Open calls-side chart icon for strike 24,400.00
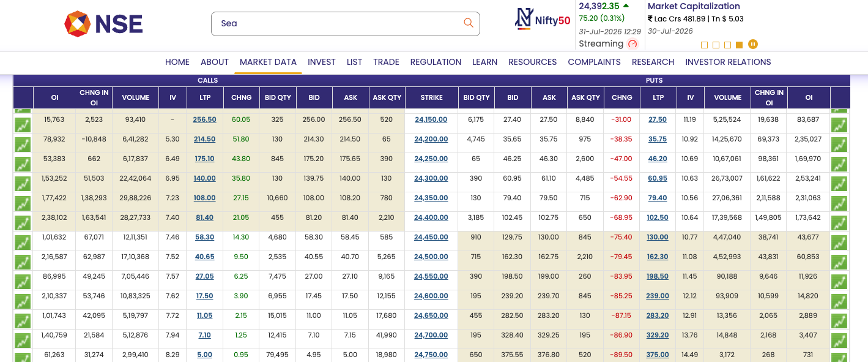Image resolution: width=868 pixels, height=362 pixels. coord(23,223)
